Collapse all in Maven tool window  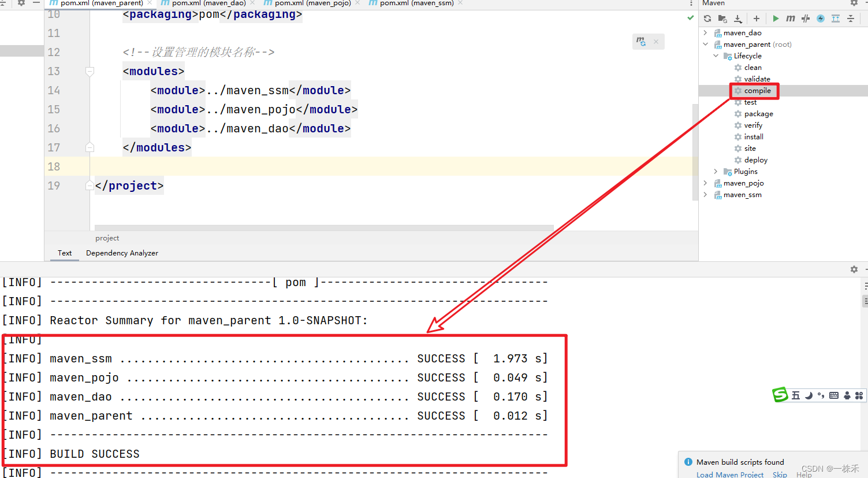pyautogui.click(x=851, y=18)
